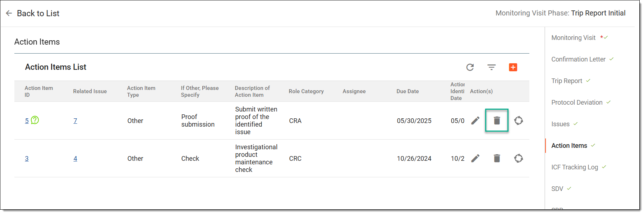644x214 pixels.
Task: Click the Submit written proof description cell
Action: pos(256,120)
